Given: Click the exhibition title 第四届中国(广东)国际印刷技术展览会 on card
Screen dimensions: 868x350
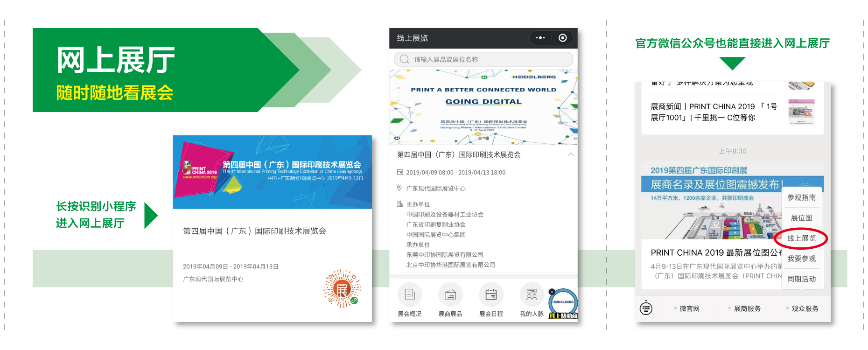Looking at the screenshot, I should point(254,231).
